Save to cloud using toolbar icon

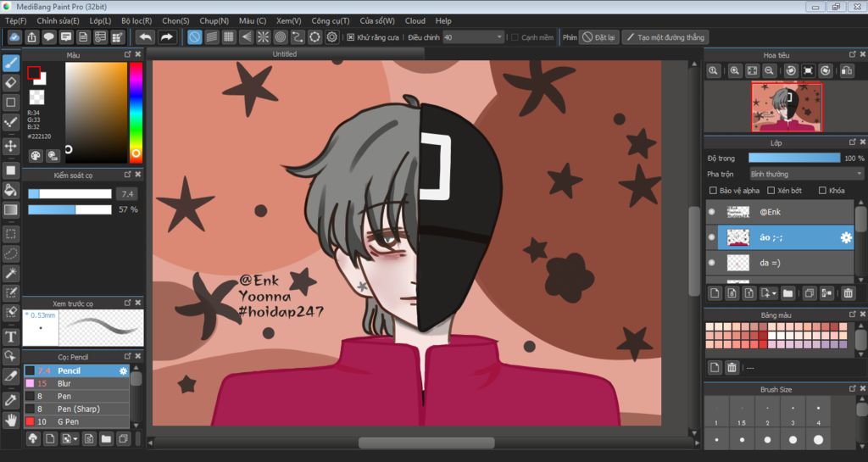14,37
